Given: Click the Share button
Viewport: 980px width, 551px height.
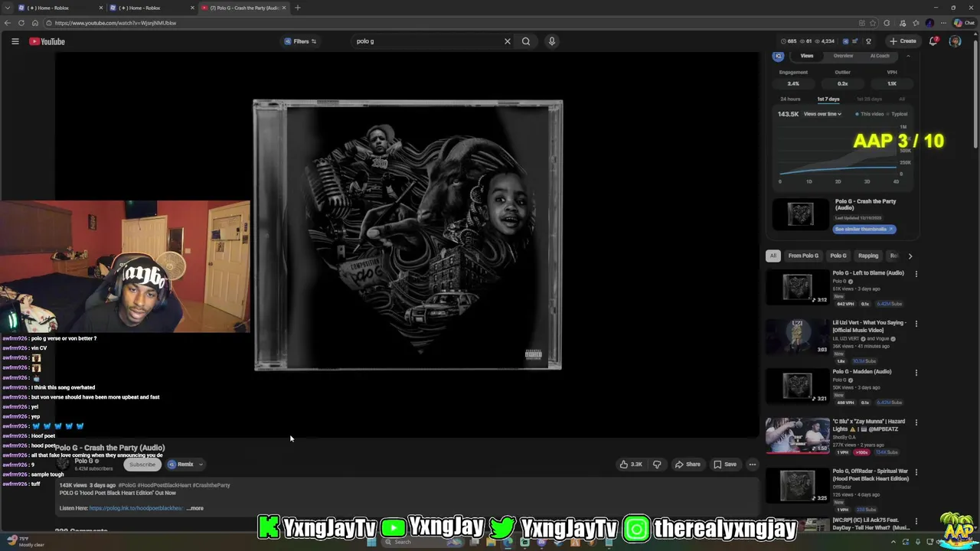Looking at the screenshot, I should (x=687, y=464).
